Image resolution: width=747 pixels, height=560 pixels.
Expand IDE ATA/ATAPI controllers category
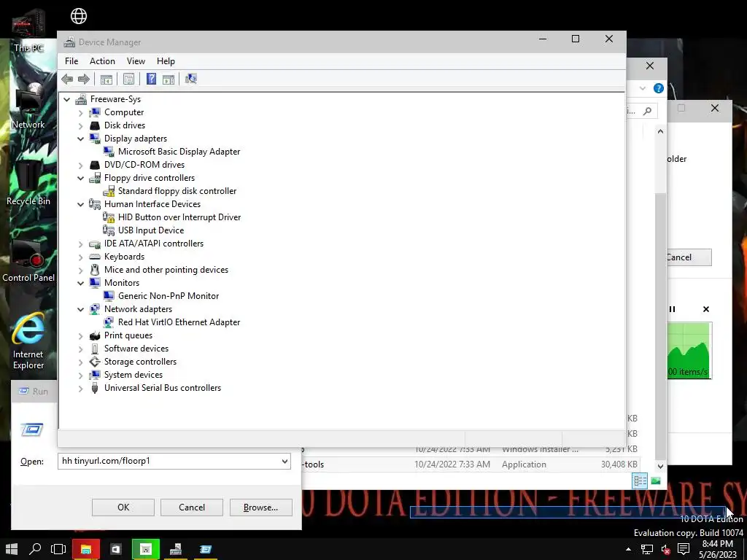point(80,244)
